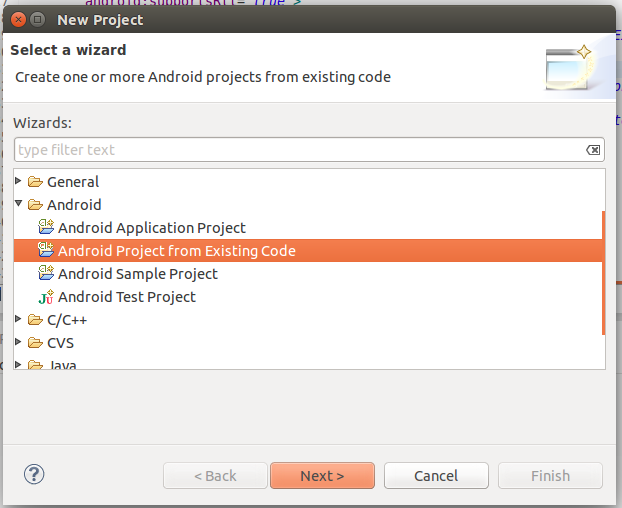Click the C/C++ folder icon

point(35,320)
